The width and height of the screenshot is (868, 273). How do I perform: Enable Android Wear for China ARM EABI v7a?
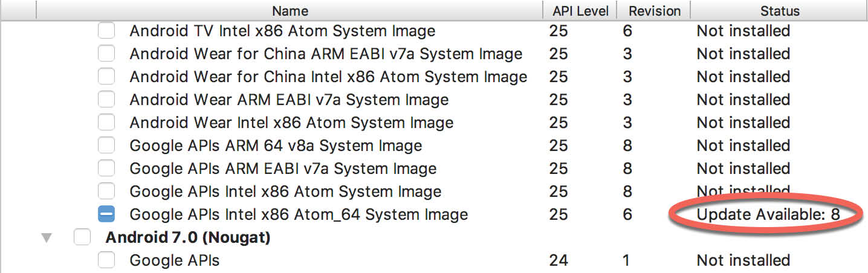pos(106,54)
